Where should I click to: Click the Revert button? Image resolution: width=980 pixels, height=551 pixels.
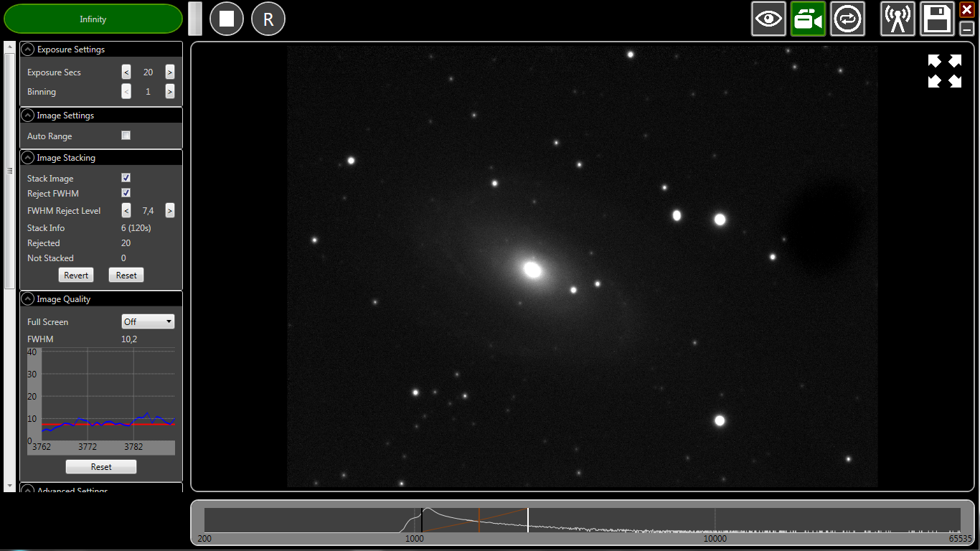coord(76,275)
